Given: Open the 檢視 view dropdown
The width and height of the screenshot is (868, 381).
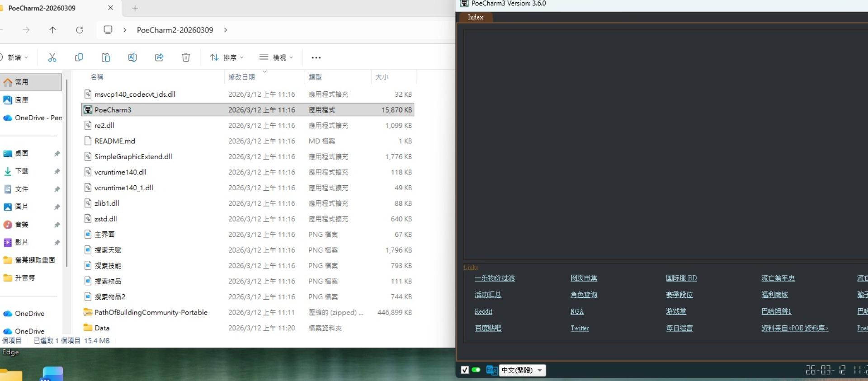Looking at the screenshot, I should [x=276, y=57].
